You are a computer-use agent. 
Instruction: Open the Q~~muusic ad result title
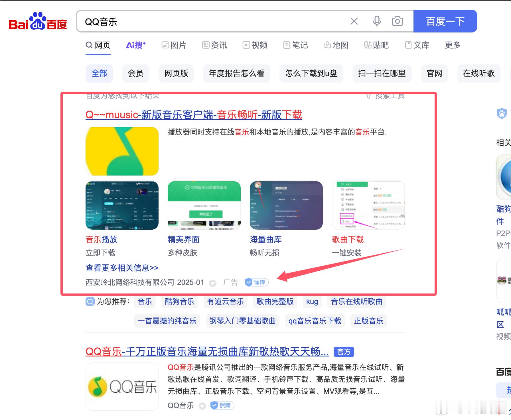(x=194, y=115)
